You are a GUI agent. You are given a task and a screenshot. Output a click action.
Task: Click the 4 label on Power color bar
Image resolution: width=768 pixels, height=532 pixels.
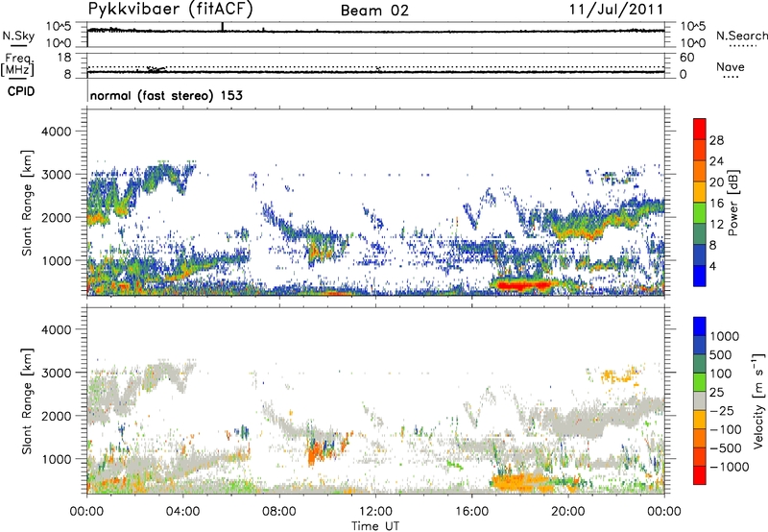(x=712, y=267)
